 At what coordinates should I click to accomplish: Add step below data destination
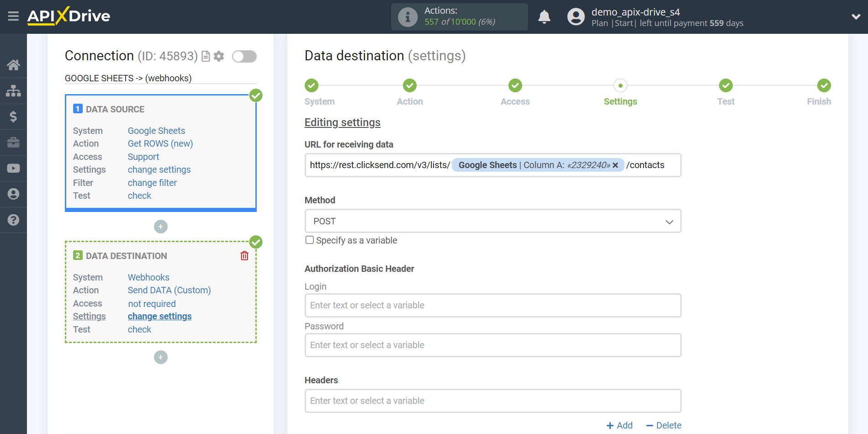(161, 357)
